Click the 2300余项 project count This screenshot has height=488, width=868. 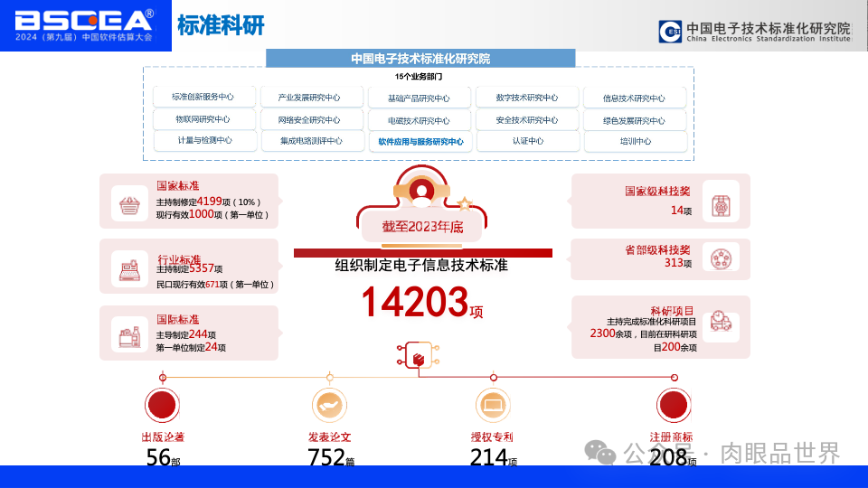pyautogui.click(x=610, y=333)
